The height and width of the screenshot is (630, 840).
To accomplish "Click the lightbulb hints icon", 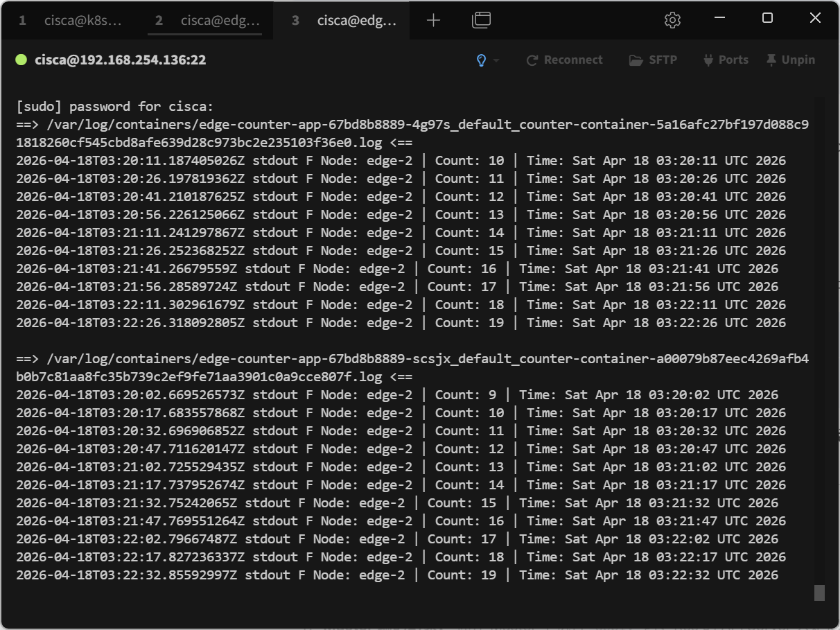I will (482, 60).
